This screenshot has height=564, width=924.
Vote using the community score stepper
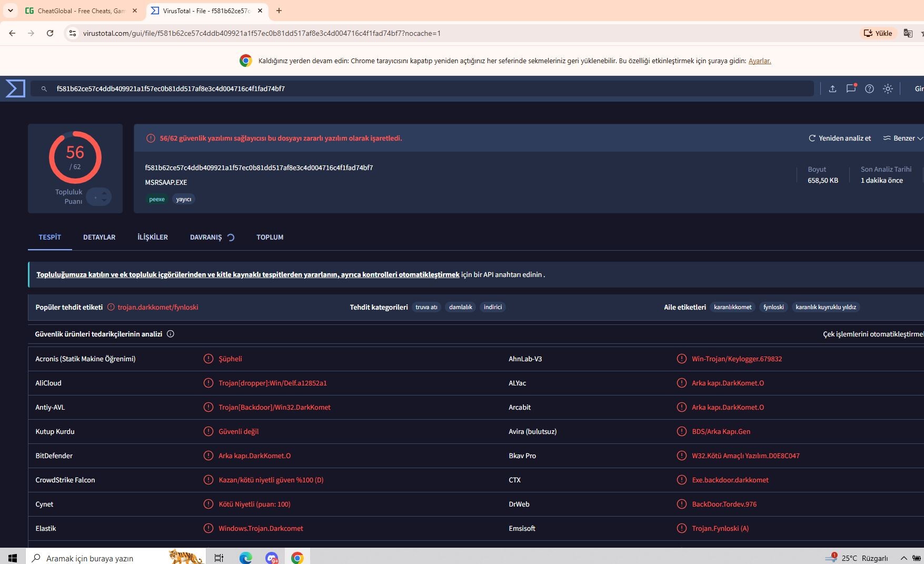99,197
